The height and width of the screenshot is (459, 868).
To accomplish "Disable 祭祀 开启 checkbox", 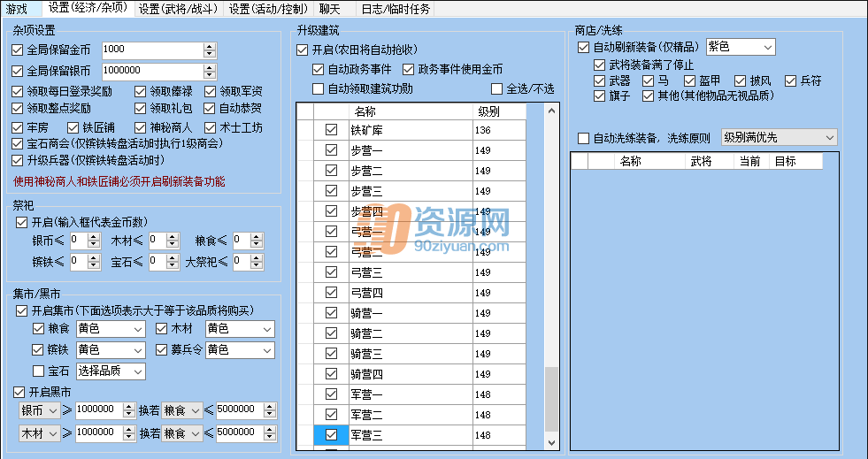I will (x=21, y=222).
